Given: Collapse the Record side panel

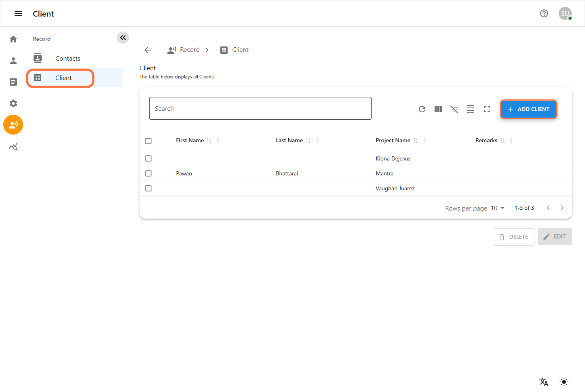Looking at the screenshot, I should click(x=123, y=38).
